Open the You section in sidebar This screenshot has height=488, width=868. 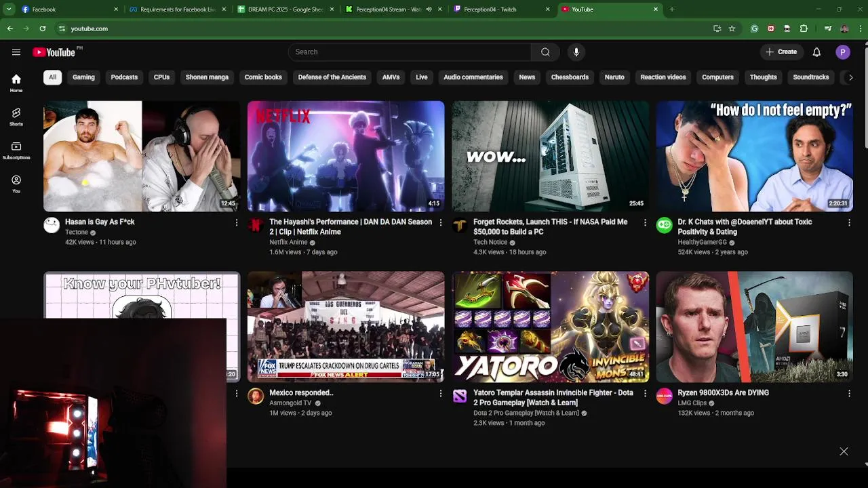[16, 184]
